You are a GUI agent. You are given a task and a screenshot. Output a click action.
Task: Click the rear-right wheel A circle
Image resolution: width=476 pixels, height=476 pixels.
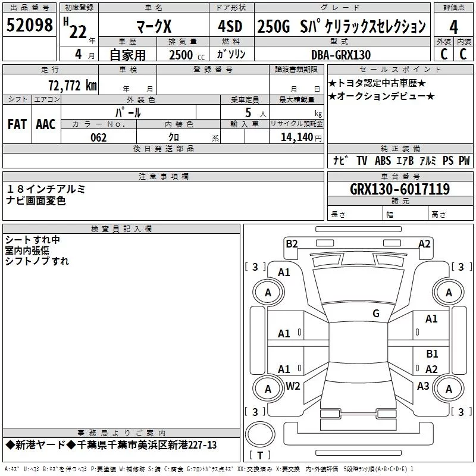coord(449,389)
